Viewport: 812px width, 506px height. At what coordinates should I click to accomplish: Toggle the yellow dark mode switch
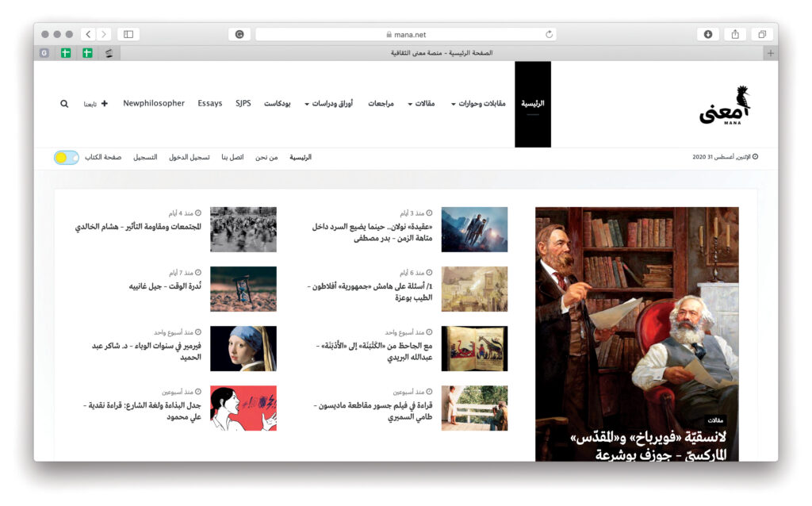click(67, 157)
